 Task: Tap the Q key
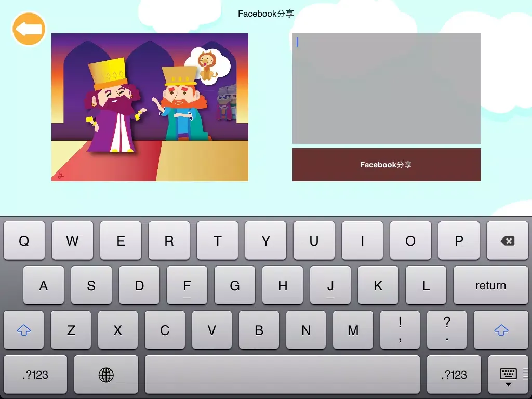click(x=24, y=241)
